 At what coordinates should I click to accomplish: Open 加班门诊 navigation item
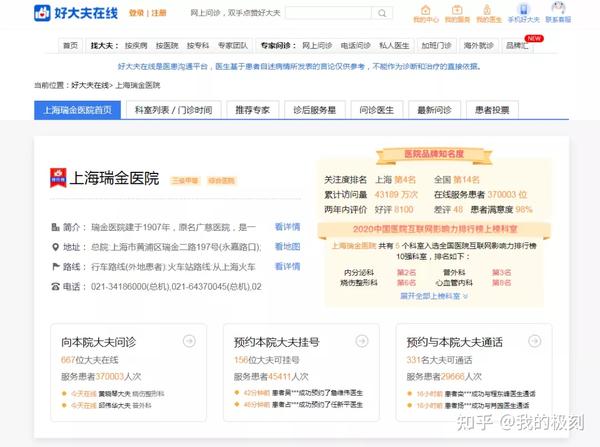(x=436, y=46)
